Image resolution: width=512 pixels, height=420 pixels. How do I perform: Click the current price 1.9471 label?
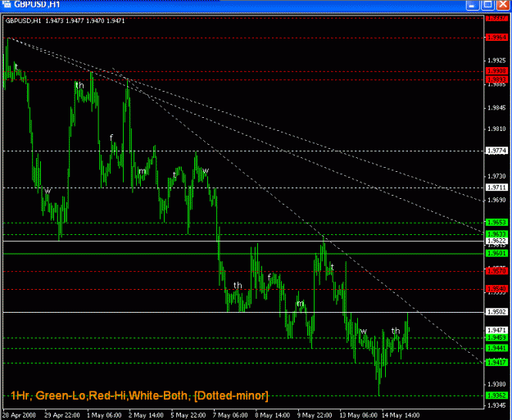coord(496,330)
